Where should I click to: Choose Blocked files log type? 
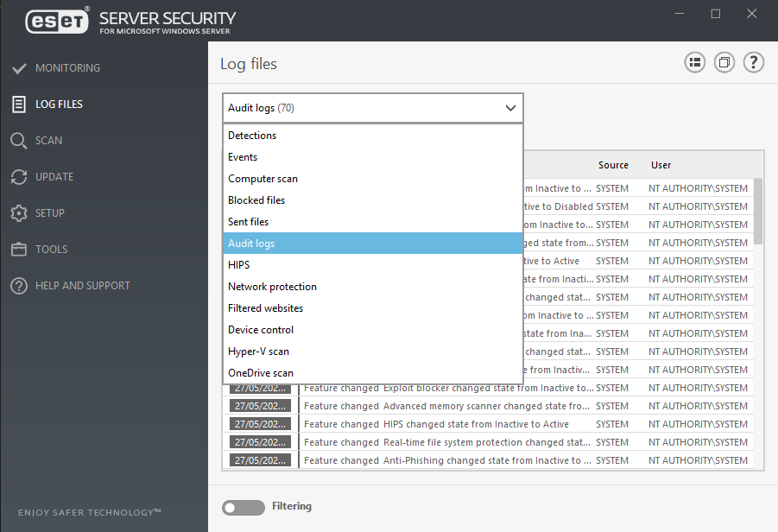tap(373, 200)
